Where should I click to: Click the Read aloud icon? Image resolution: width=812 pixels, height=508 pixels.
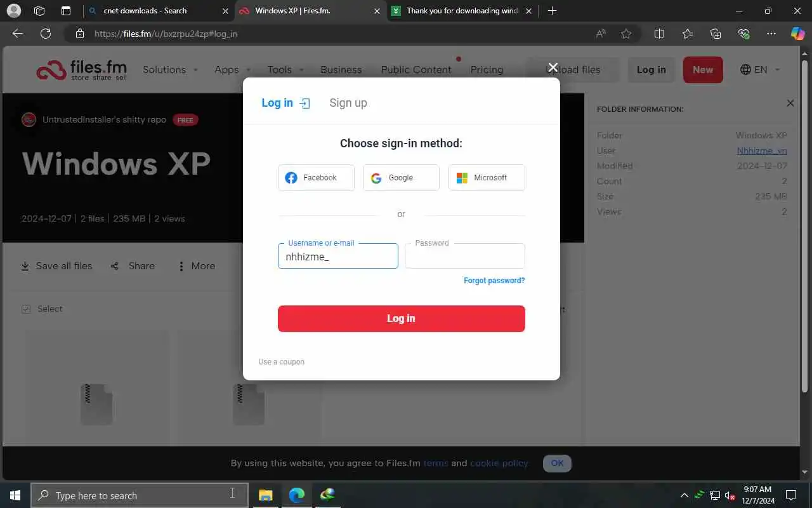[x=600, y=34]
